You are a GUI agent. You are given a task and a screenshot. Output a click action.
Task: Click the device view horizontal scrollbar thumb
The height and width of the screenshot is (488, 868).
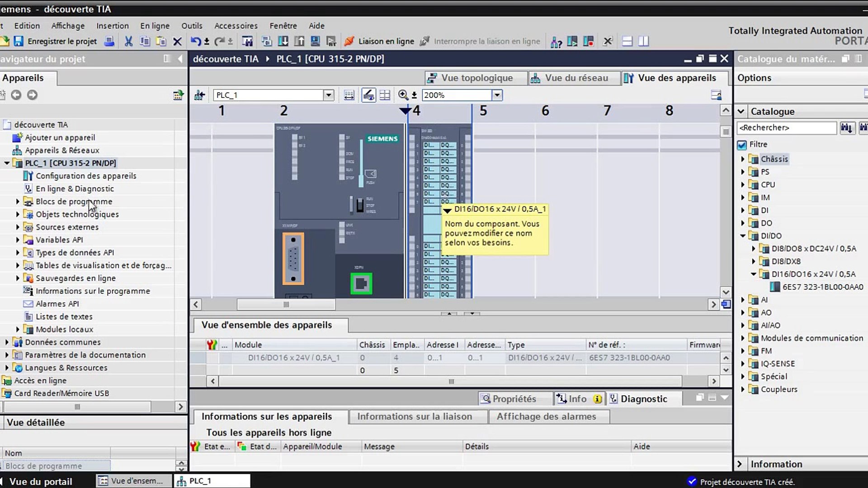tap(286, 305)
